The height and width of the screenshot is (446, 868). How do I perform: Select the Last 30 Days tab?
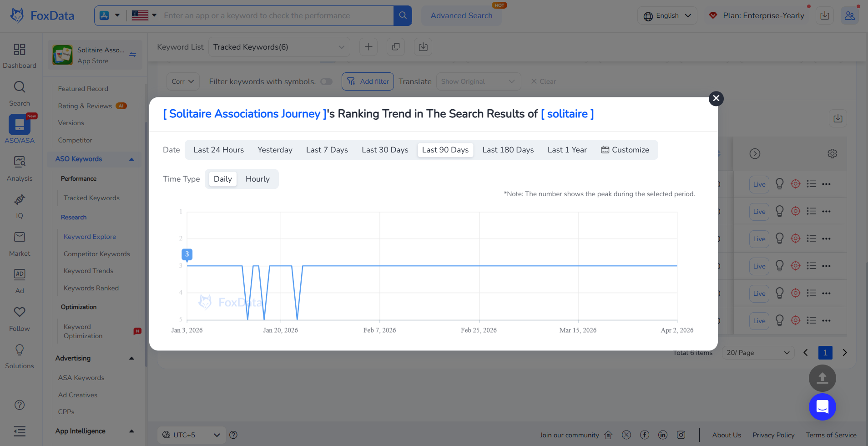(385, 150)
